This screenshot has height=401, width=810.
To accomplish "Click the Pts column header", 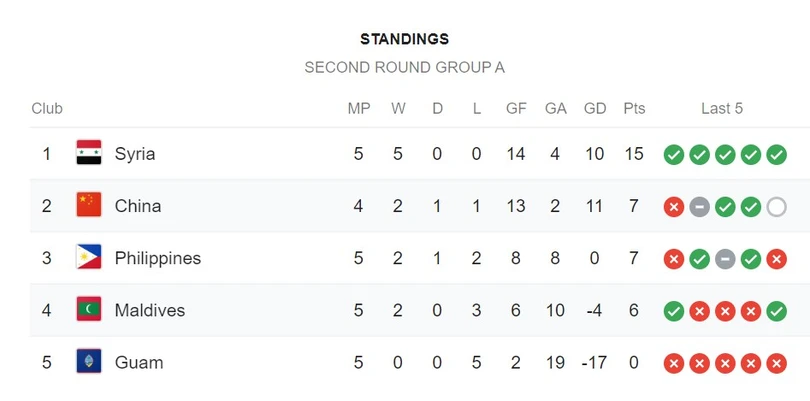I will coord(634,109).
